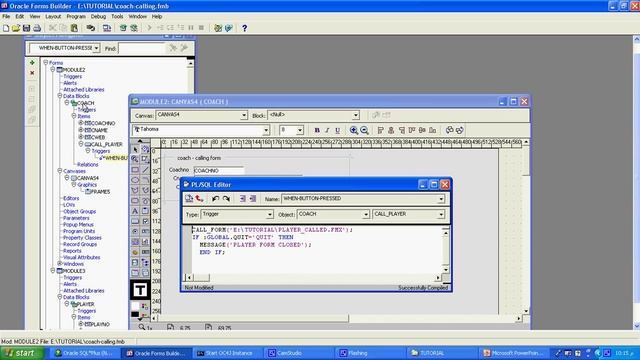
Task: Open the Tahoma font dropdown
Action: (x=266, y=130)
